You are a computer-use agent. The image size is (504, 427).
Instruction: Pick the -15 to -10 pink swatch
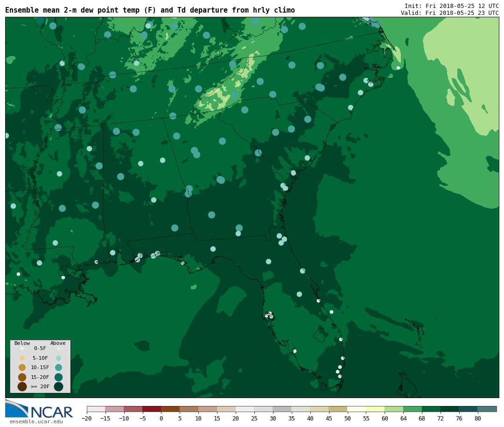point(114,409)
